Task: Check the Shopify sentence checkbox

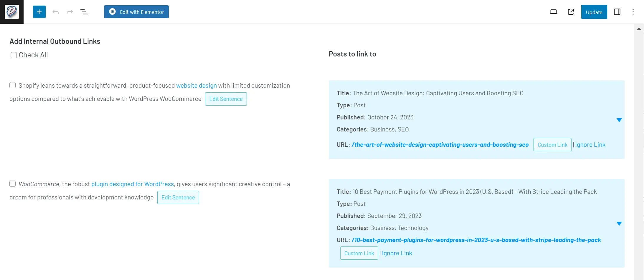Action: (x=13, y=85)
